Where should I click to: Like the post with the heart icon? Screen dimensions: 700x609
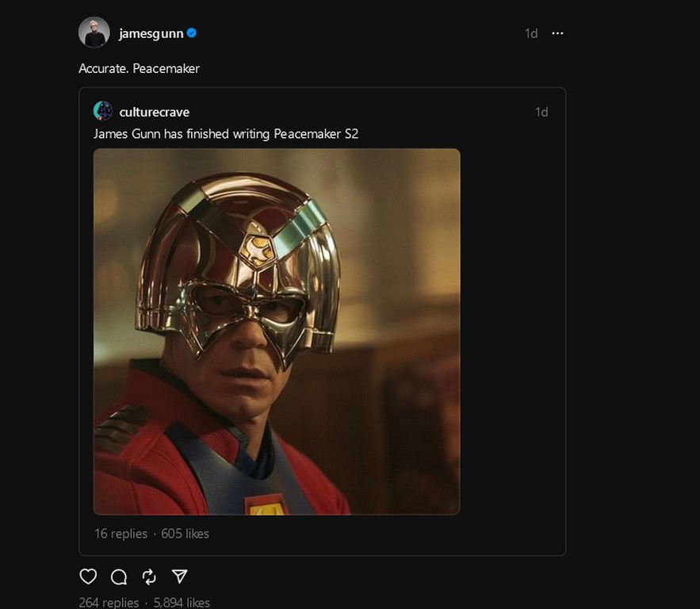click(88, 576)
